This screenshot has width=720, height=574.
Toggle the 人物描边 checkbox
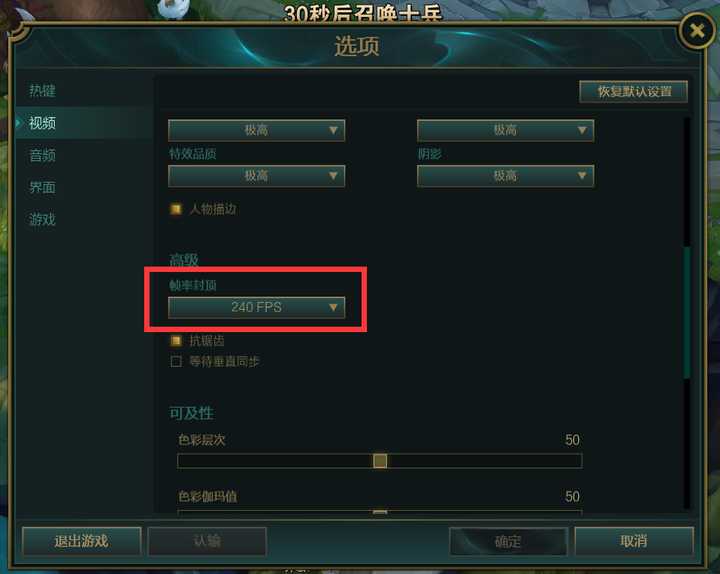coord(175,209)
